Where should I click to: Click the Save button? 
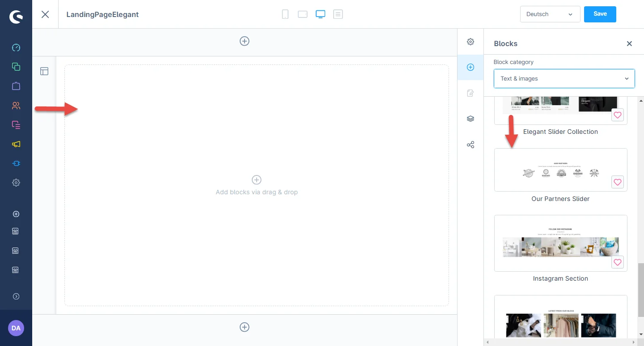click(600, 14)
